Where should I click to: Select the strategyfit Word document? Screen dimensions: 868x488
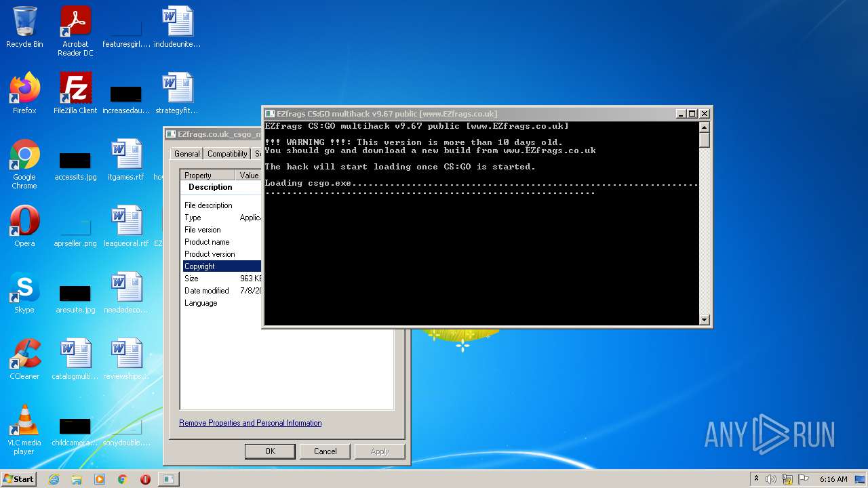[x=178, y=94]
